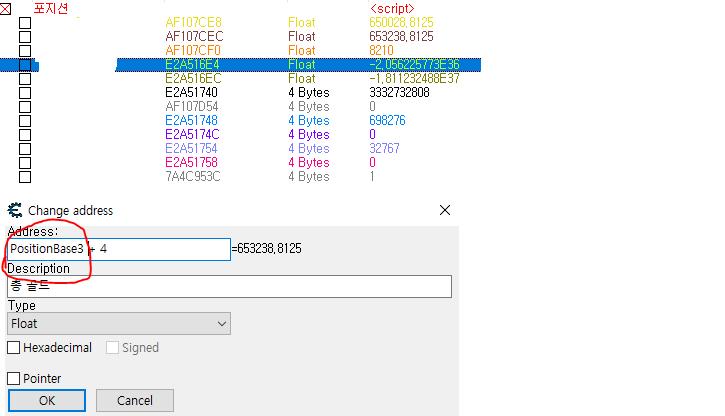The width and height of the screenshot is (725, 416).
Task: Enable the Pointer checkbox
Action: click(14, 379)
